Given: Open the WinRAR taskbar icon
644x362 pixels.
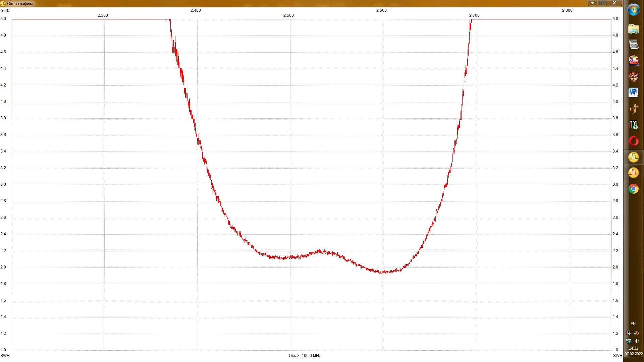Looking at the screenshot, I should tap(634, 125).
